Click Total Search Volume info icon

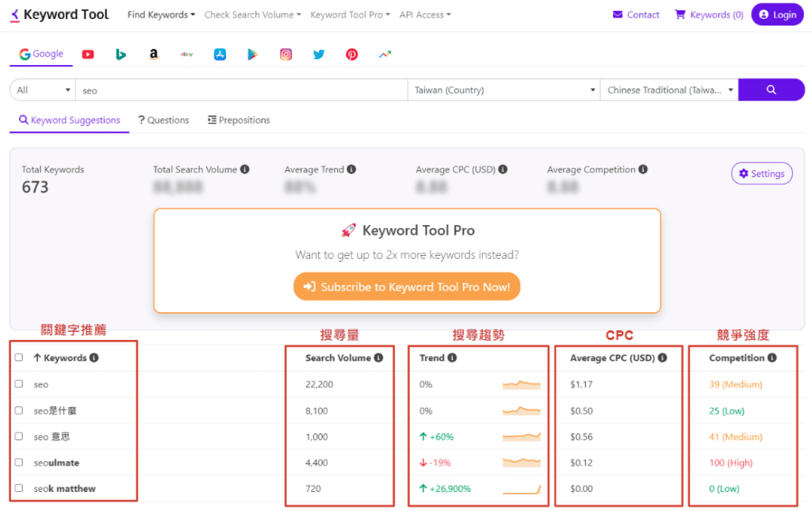pyautogui.click(x=245, y=169)
